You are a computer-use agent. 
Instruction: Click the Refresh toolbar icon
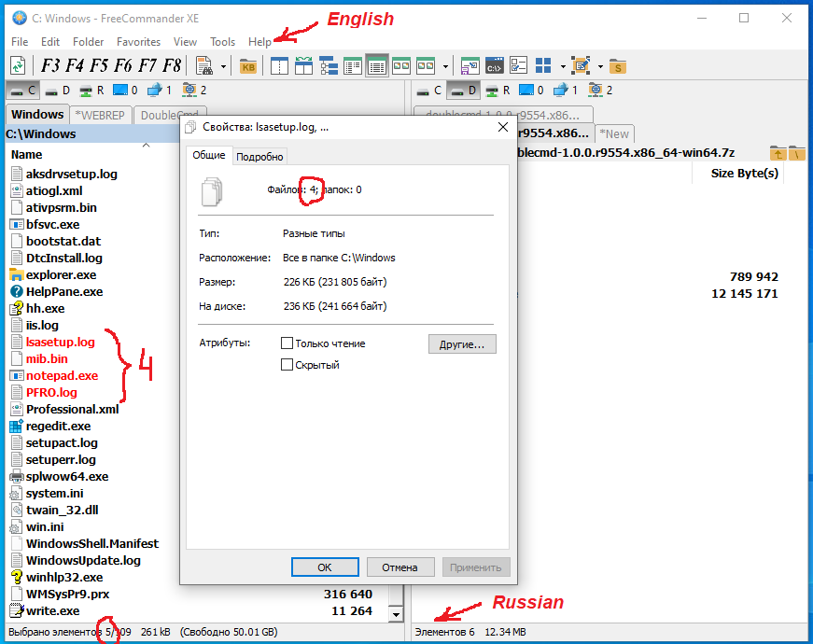(x=18, y=66)
